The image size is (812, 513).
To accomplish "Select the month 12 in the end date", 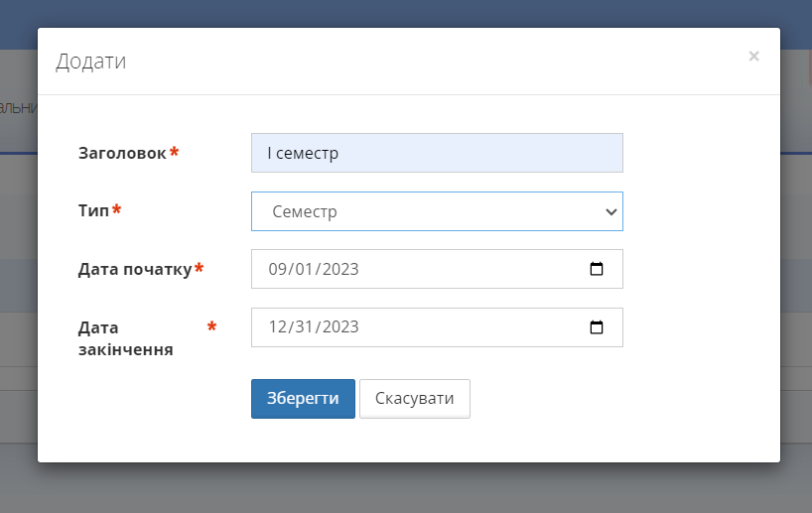I will [x=277, y=327].
